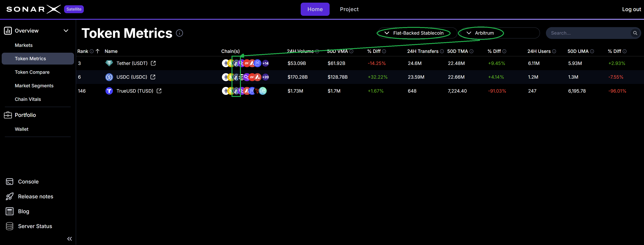This screenshot has width=644, height=245.
Task: Select the Ethereum chain icon on Tether row
Action: coord(226,63)
